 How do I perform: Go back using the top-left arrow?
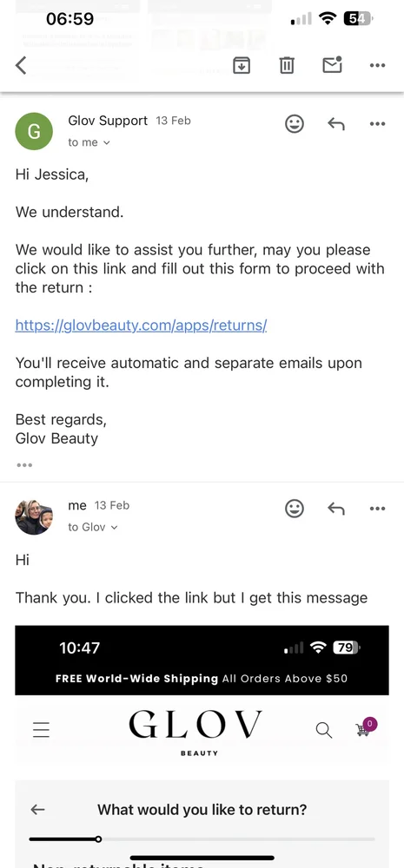(21, 65)
